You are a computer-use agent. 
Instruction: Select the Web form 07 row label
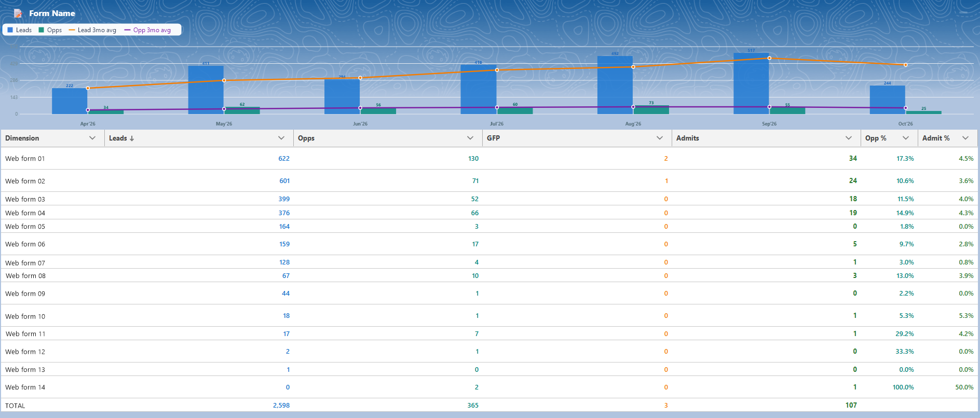25,263
